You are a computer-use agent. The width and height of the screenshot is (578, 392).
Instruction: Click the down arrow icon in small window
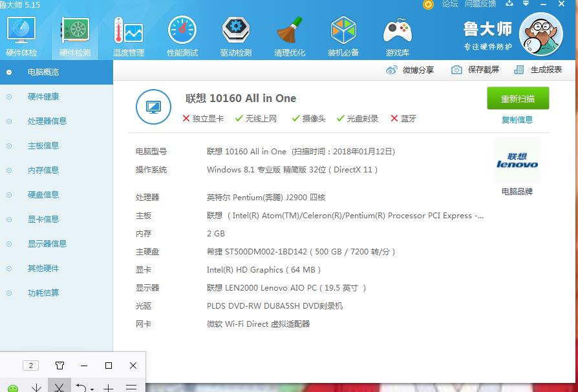pos(36,387)
